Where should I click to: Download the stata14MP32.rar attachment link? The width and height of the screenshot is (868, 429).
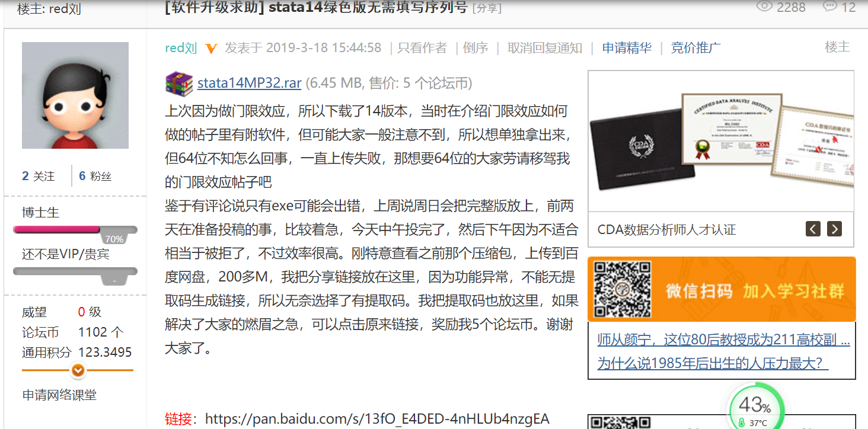pos(250,83)
